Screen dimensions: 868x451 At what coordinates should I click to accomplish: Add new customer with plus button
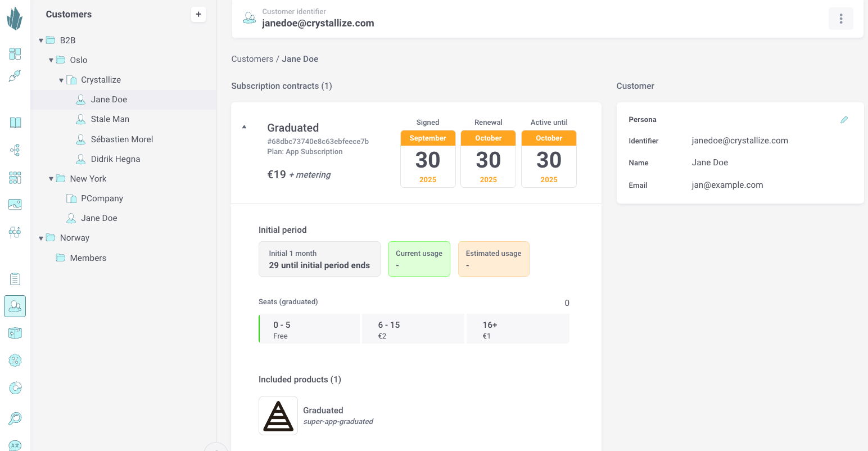click(198, 14)
